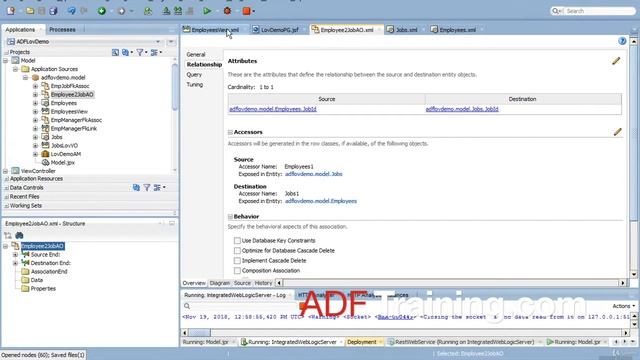
Task: Check the Composition Association checkbox
Action: click(x=237, y=271)
